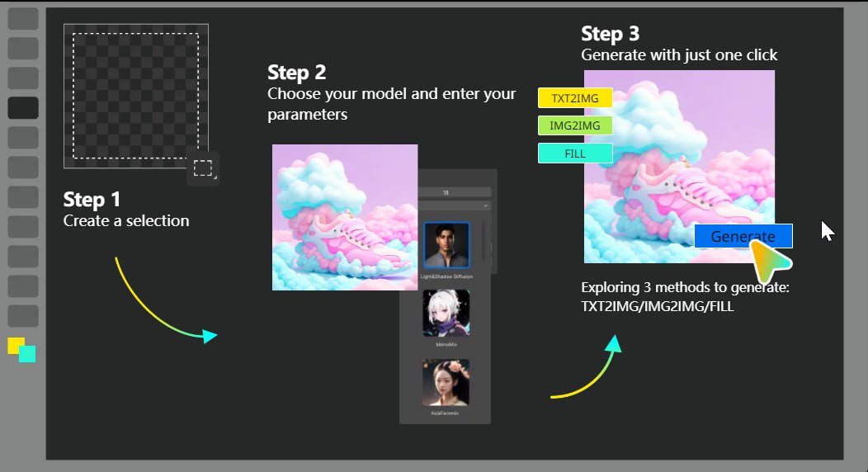Select the AsiaFacemix model thumbnail
The width and height of the screenshot is (868, 472).
coord(446,381)
